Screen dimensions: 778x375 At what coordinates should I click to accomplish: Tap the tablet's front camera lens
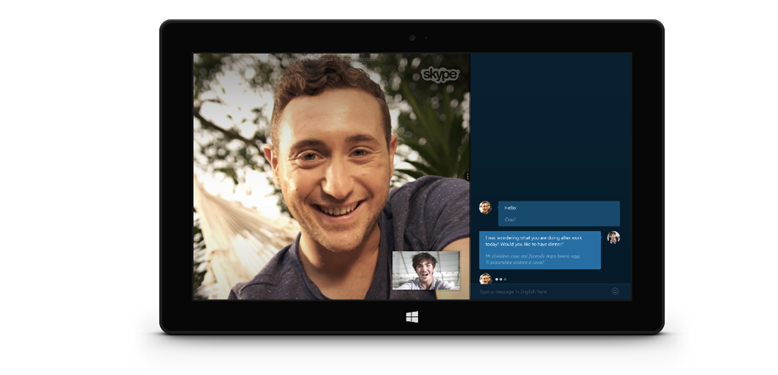[412, 38]
